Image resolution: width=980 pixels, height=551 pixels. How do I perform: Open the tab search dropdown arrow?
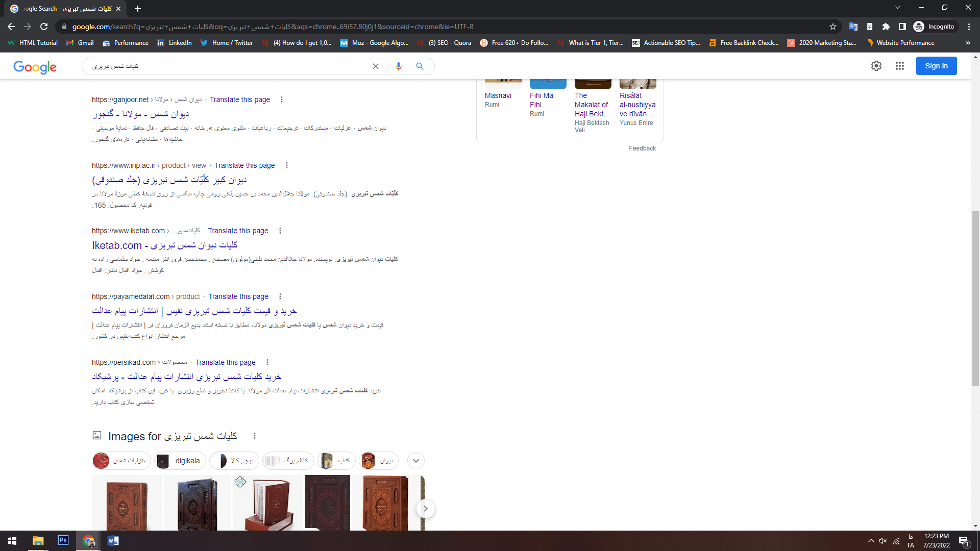898,7
